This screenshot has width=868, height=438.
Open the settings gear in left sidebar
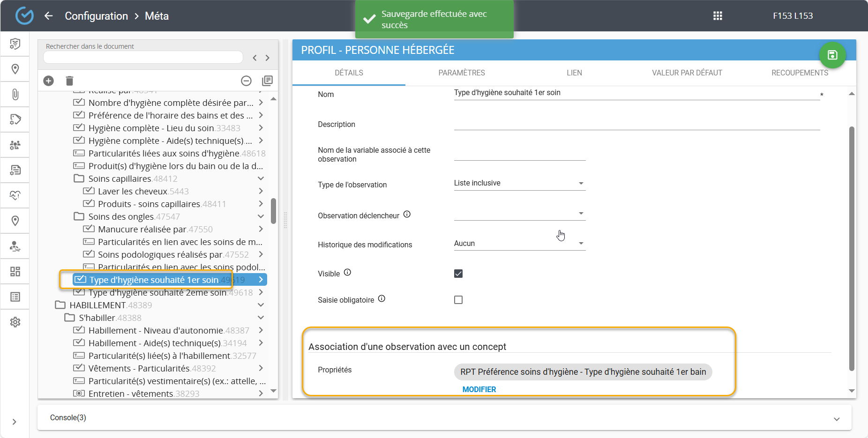(15, 322)
